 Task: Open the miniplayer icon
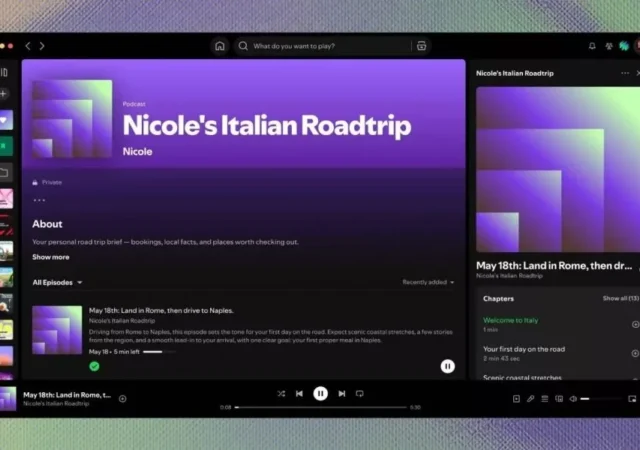(632, 399)
